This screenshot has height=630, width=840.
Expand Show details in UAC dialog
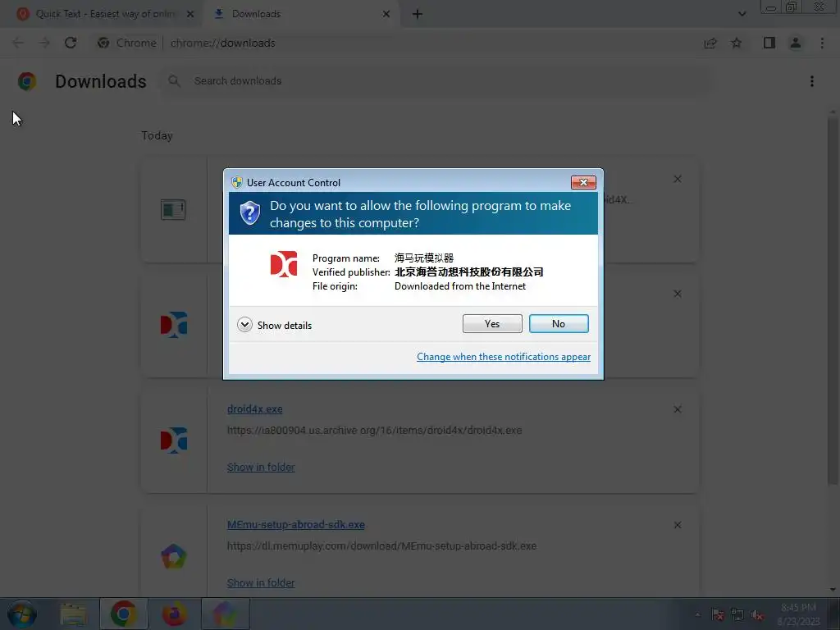click(x=274, y=325)
